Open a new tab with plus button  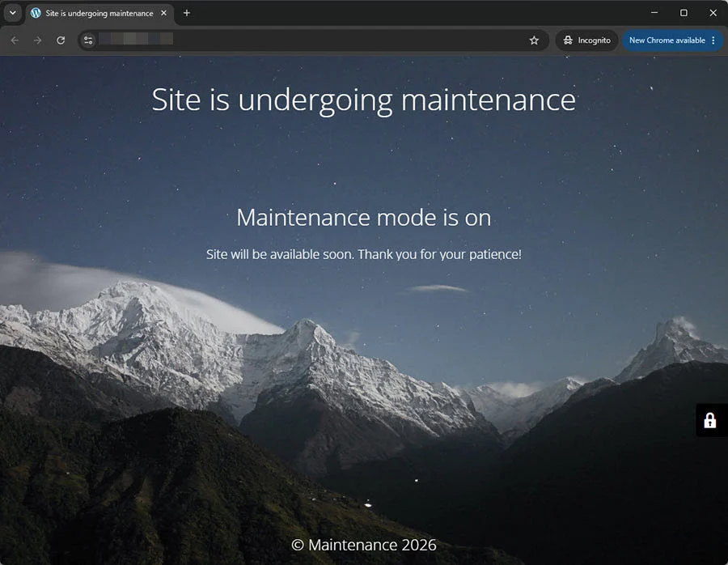[187, 13]
